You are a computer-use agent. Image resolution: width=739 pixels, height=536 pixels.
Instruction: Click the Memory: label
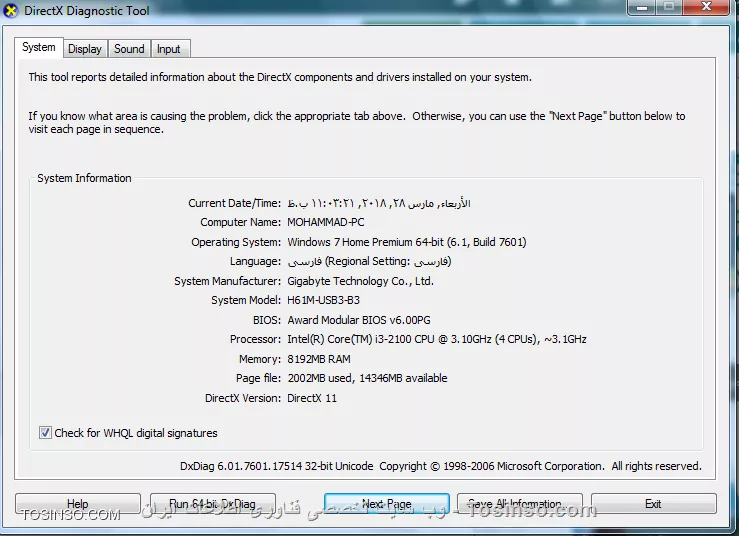(x=260, y=359)
